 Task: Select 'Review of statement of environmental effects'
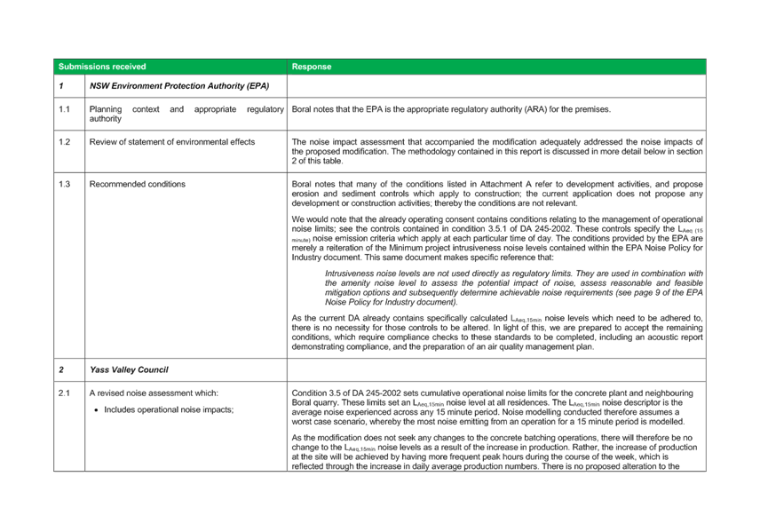pos(171,141)
